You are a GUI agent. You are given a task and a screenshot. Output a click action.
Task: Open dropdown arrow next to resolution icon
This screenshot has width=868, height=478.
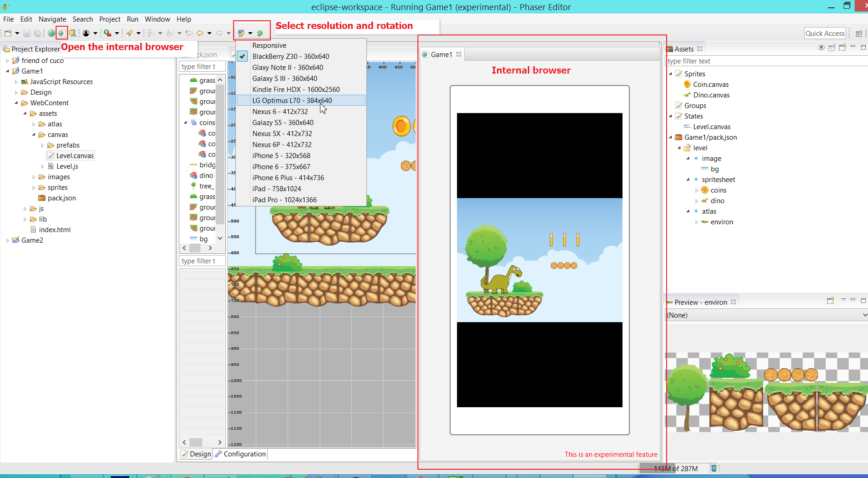coord(251,33)
